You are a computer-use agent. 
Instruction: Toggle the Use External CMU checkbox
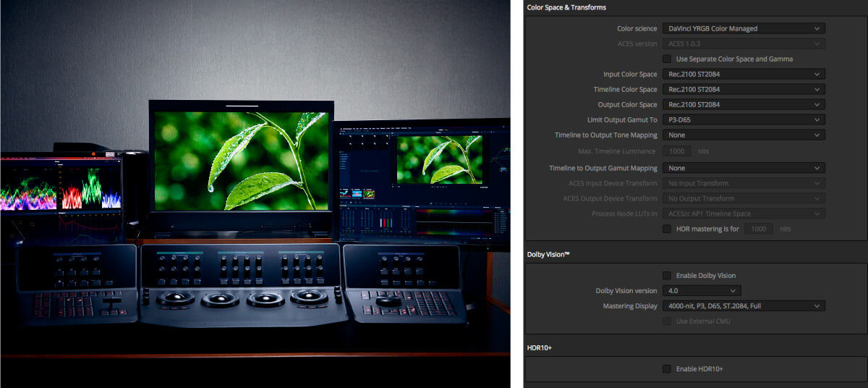pos(667,321)
